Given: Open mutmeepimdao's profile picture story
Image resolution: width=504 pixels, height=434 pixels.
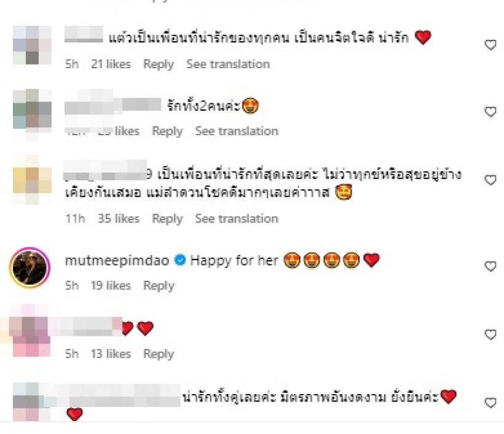Looking at the screenshot, I should (x=30, y=267).
